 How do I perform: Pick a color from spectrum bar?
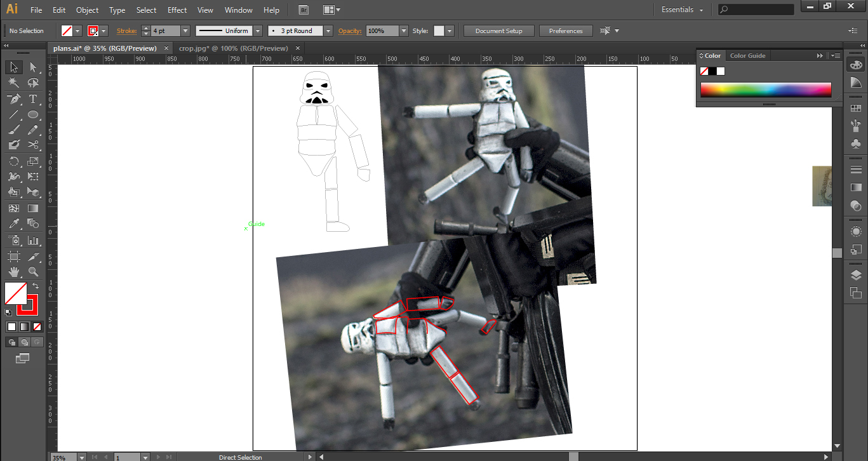point(766,90)
